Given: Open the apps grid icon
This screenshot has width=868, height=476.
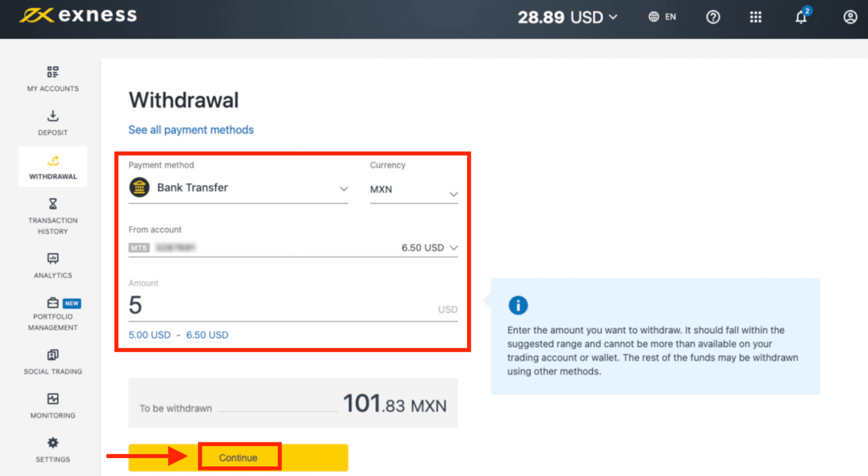Looking at the screenshot, I should (755, 17).
